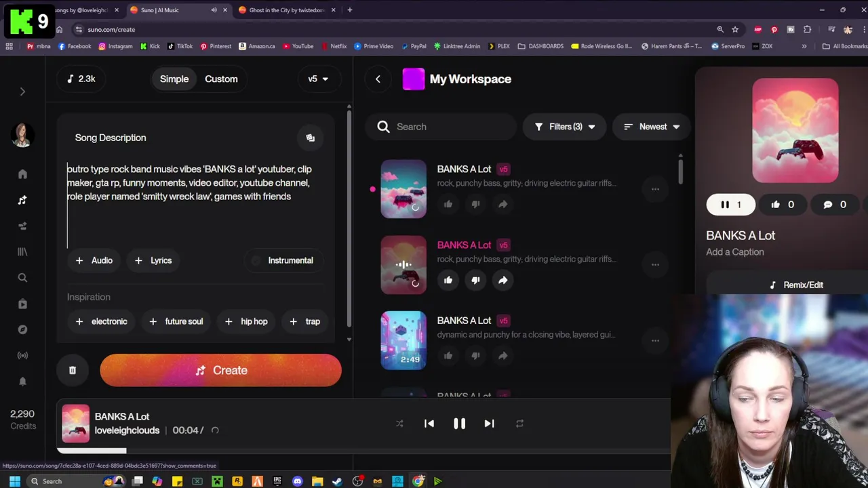Pause playback in the player bar
The height and width of the screenshot is (488, 868).
(459, 424)
